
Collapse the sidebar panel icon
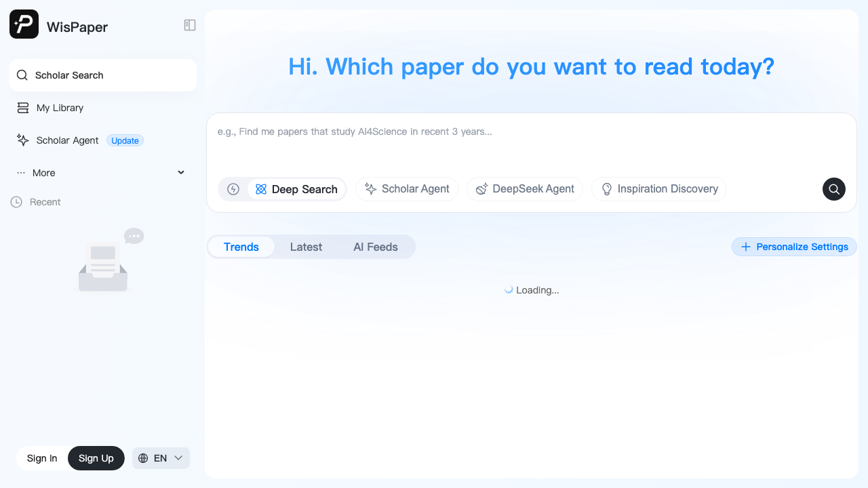pos(190,25)
